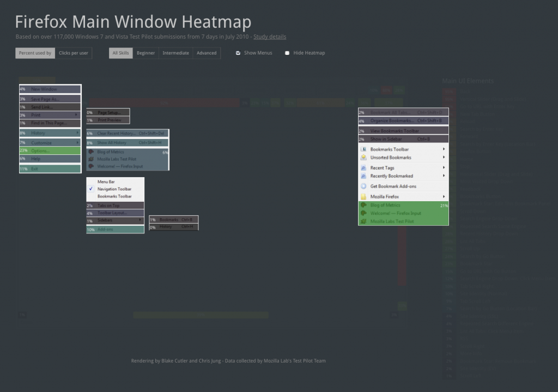Click the Bookmarks Toolbar folder icon in bookmarks menu
The image size is (558, 392).
(x=363, y=149)
